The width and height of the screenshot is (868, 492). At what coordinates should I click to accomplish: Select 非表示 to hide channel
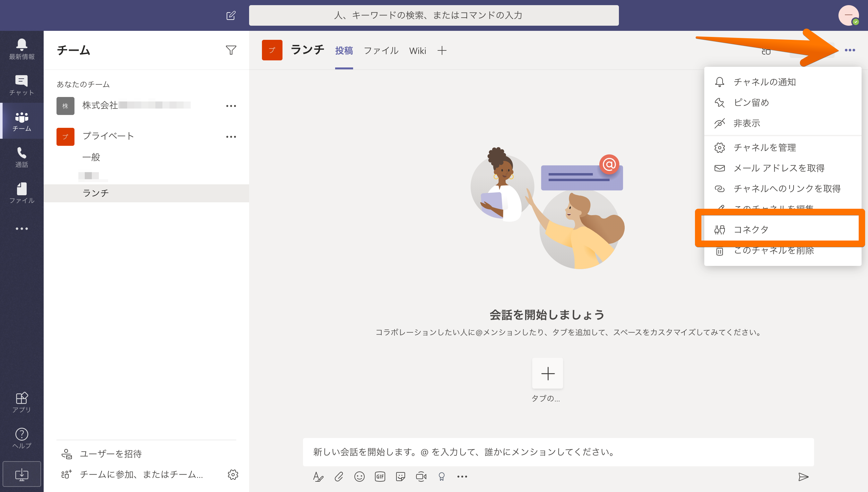pyautogui.click(x=746, y=123)
